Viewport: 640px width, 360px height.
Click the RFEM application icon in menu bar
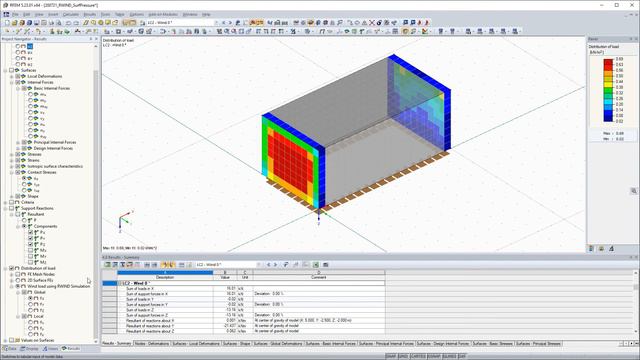point(6,14)
